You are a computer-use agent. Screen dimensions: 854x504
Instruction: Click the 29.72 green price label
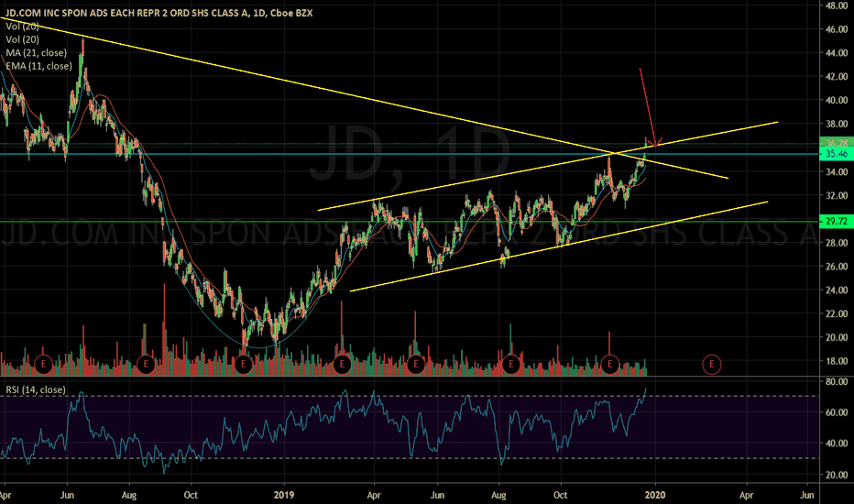point(836,221)
